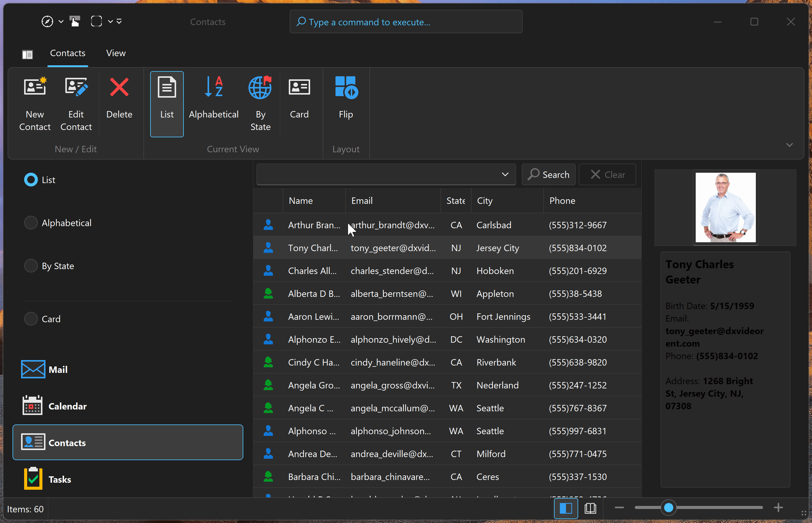Open the Tasks module
This screenshot has width=812, height=523.
pos(60,479)
